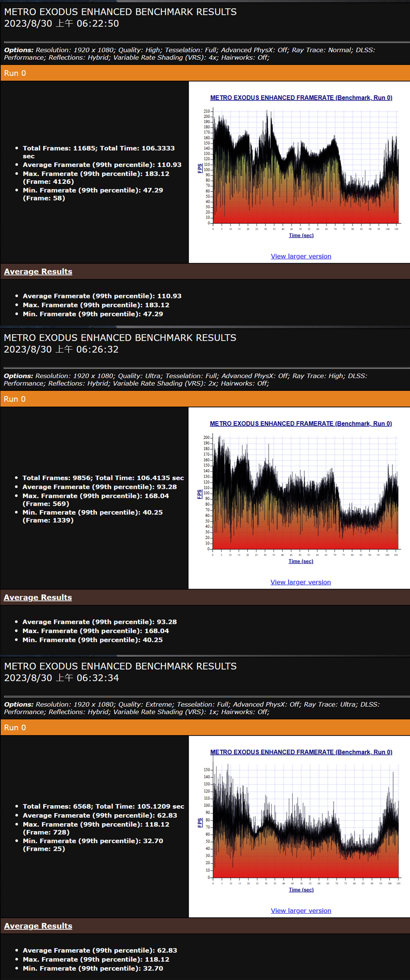The image size is (410, 980).
Task: Click the Average Results heading above 93.28 values
Action: coord(38,597)
